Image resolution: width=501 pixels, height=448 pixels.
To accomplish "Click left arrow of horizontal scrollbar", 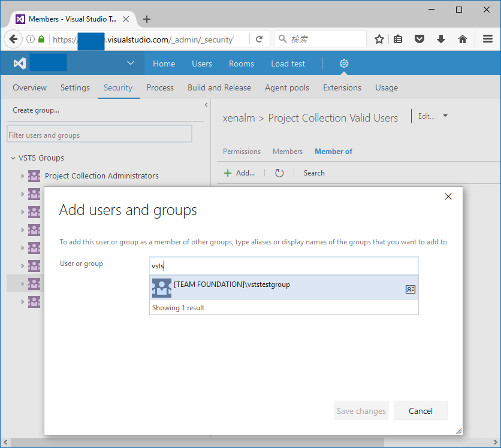I will click(5, 442).
